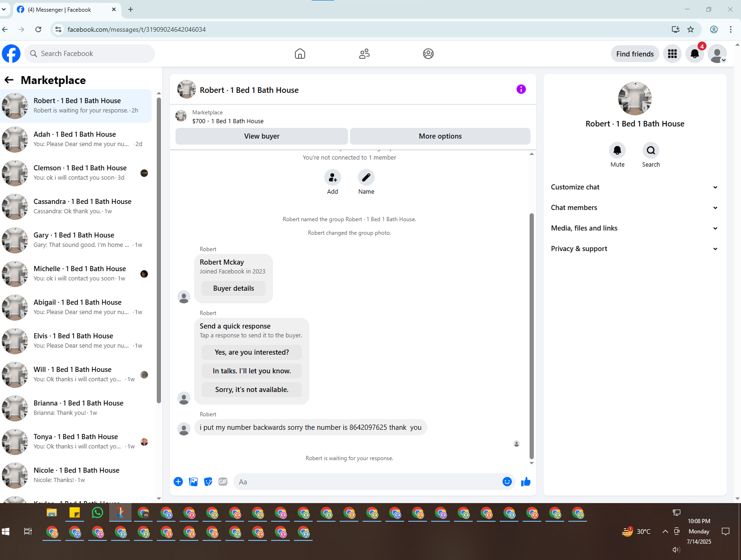Mute this conversation bell icon
Viewport: 741px width, 560px height.
[617, 150]
